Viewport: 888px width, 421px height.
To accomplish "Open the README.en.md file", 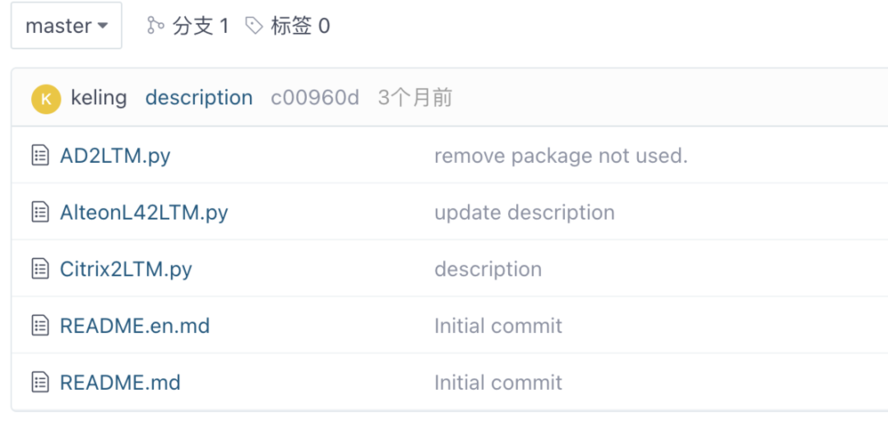I will [x=135, y=326].
